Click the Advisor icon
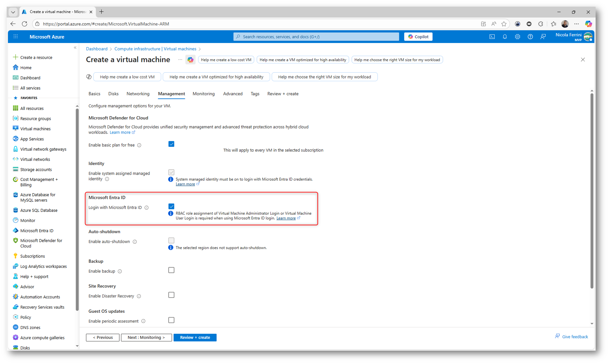 point(15,286)
